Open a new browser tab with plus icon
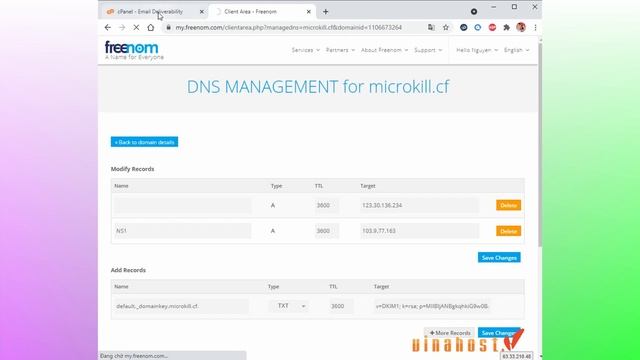Image resolution: width=640 pixels, height=360 pixels. pyautogui.click(x=325, y=12)
